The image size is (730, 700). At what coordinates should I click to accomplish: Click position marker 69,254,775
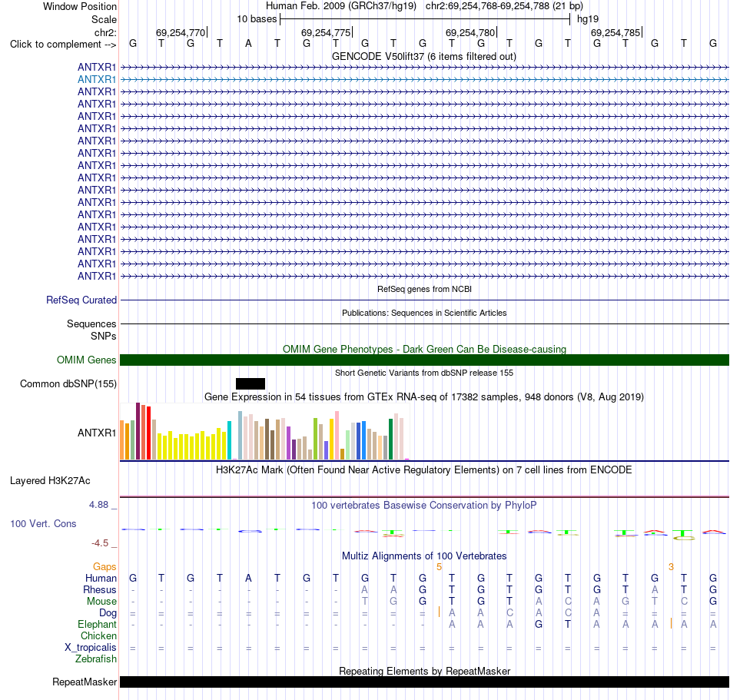point(326,32)
